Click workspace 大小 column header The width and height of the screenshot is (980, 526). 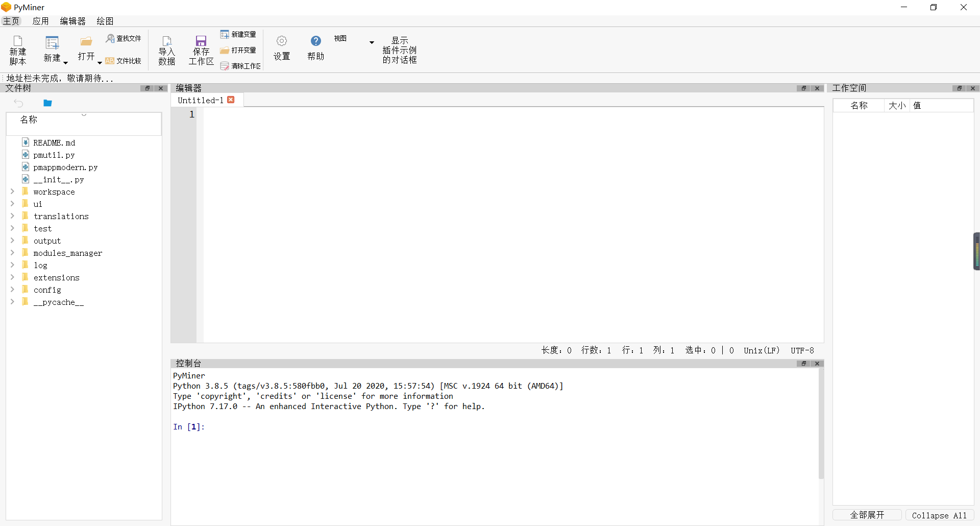pos(897,106)
